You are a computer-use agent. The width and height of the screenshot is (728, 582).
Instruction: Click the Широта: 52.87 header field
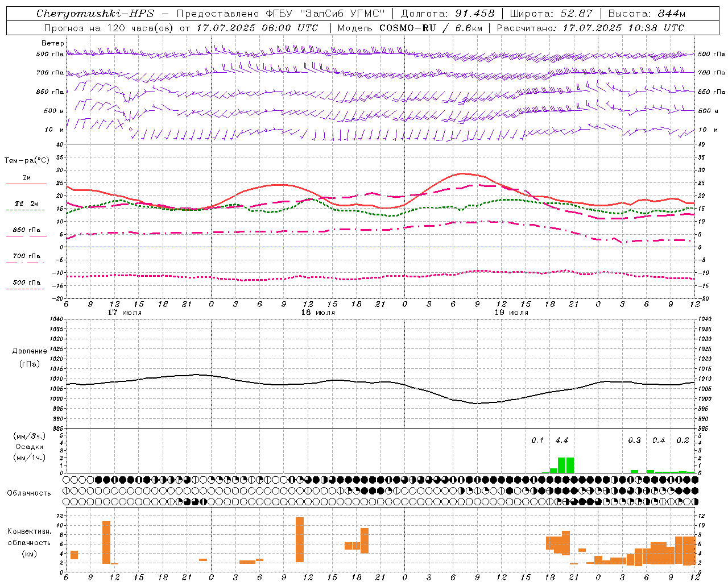point(551,14)
